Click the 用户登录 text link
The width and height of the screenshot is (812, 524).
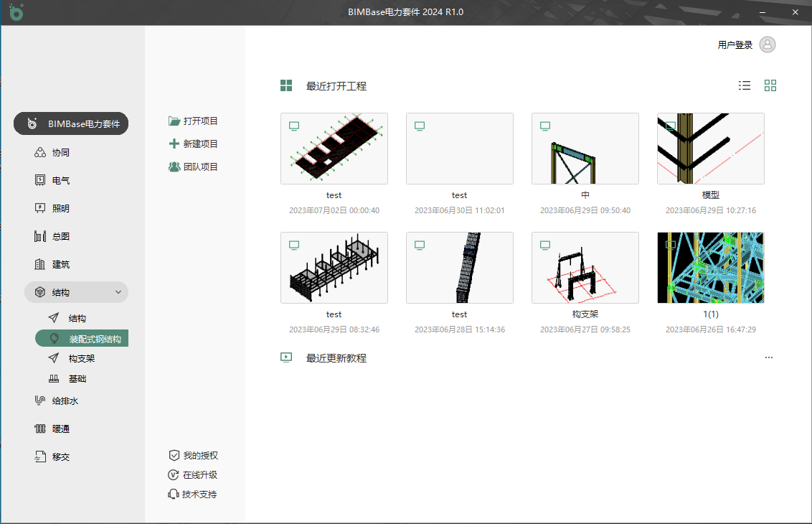[735, 45]
